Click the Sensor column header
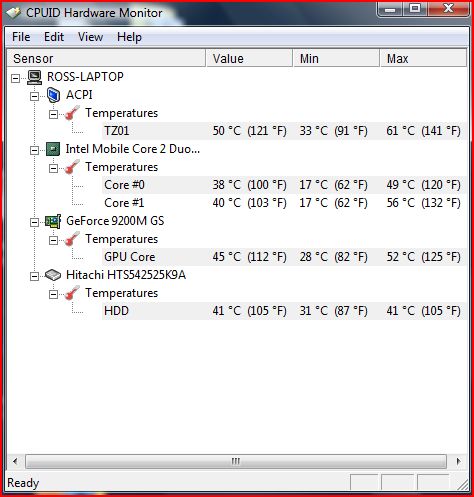The height and width of the screenshot is (497, 474). pos(106,58)
